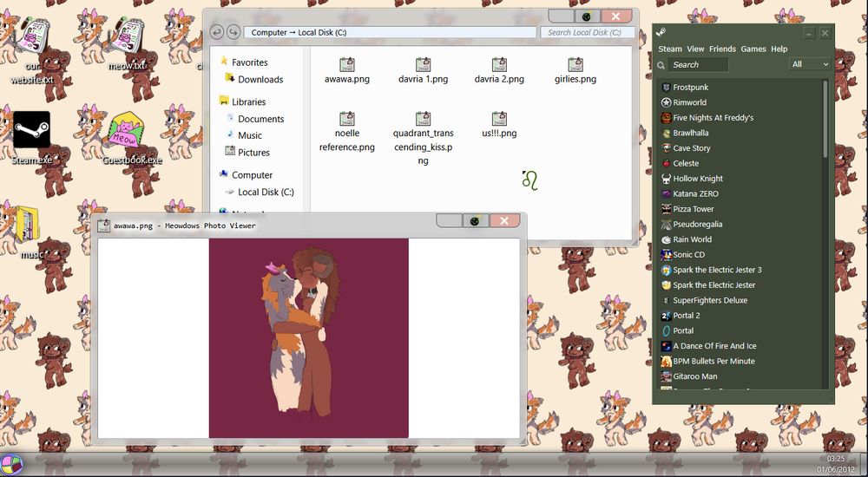Select A Dance Of Fire And Ice
The height and width of the screenshot is (477, 868).
pyautogui.click(x=714, y=346)
